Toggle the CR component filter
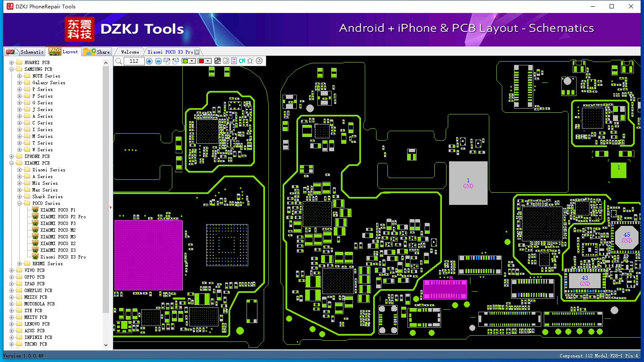The height and width of the screenshot is (362, 644). (x=242, y=61)
